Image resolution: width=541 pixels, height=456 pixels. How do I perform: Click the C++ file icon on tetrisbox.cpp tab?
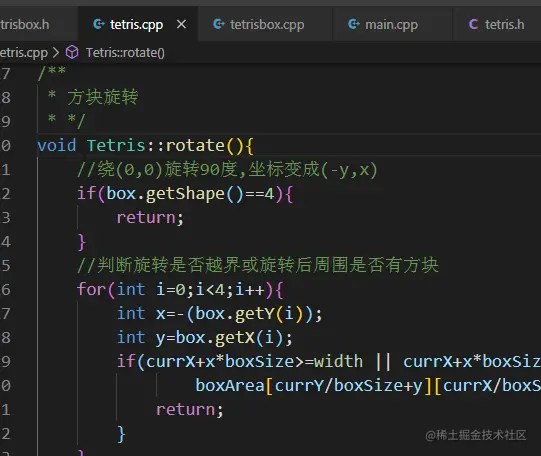pyautogui.click(x=219, y=24)
